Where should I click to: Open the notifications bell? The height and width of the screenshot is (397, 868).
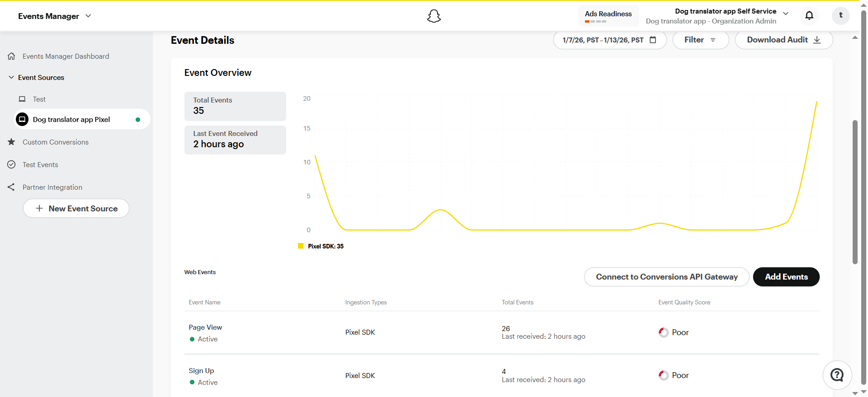pos(809,16)
